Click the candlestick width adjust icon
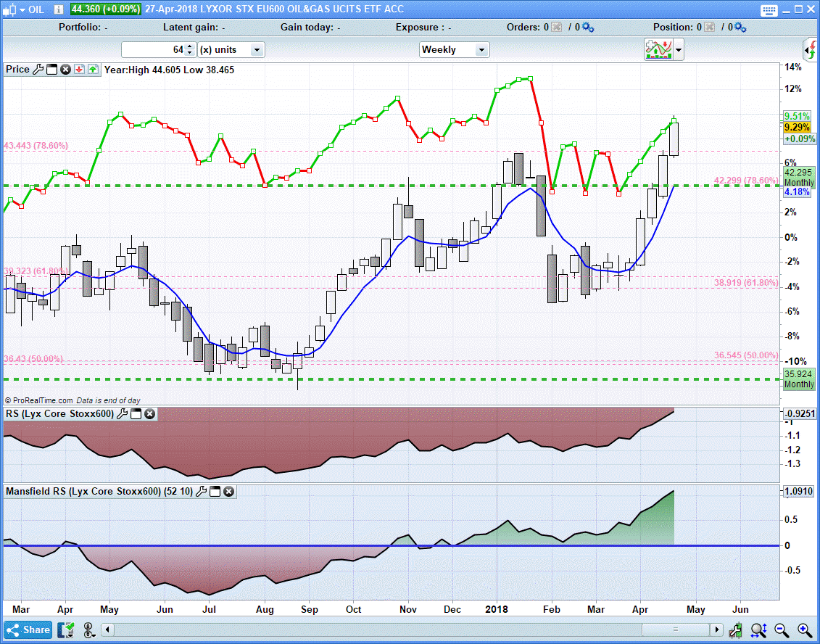This screenshot has width=820, height=644. click(x=736, y=630)
